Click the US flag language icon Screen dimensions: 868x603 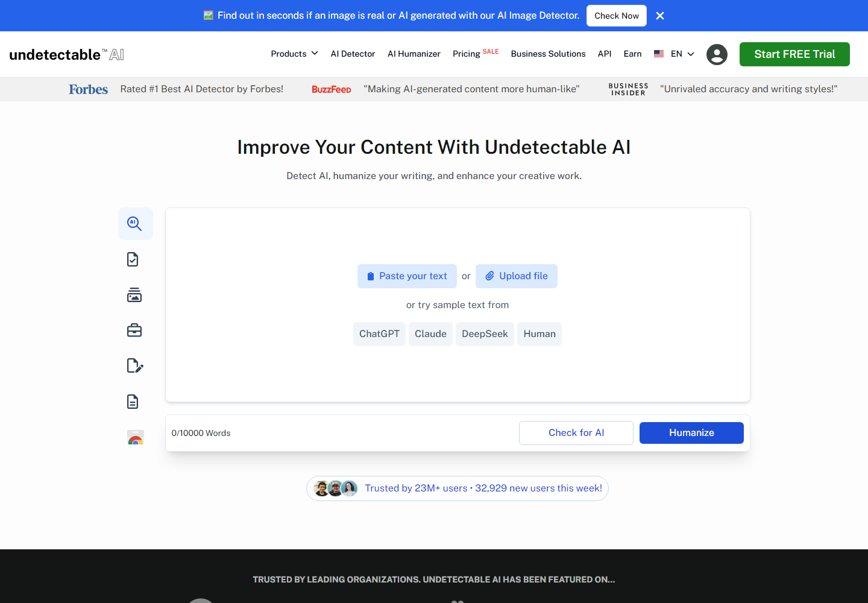pyautogui.click(x=659, y=54)
